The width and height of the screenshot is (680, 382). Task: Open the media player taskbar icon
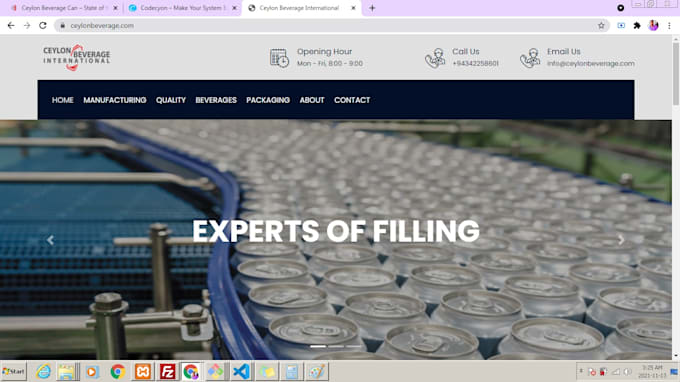[x=92, y=372]
